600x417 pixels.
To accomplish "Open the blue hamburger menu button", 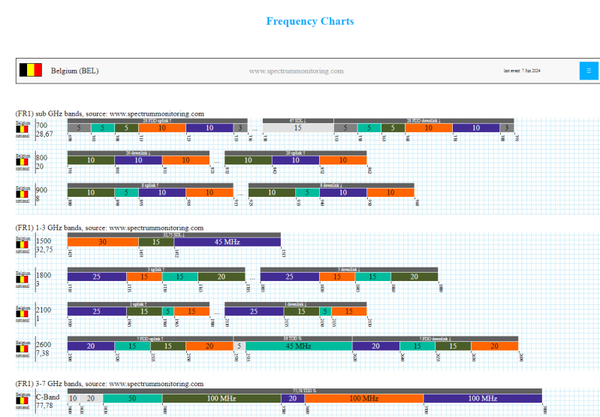I will 589,71.
